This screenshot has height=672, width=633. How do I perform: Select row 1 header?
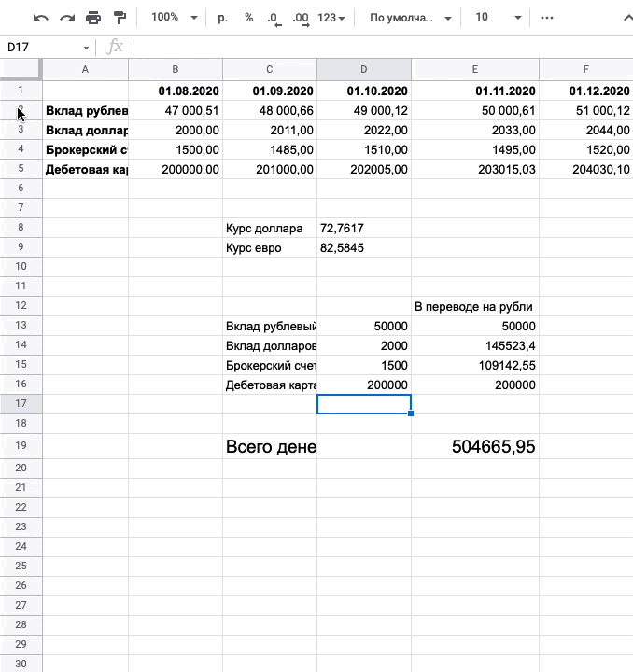21,90
